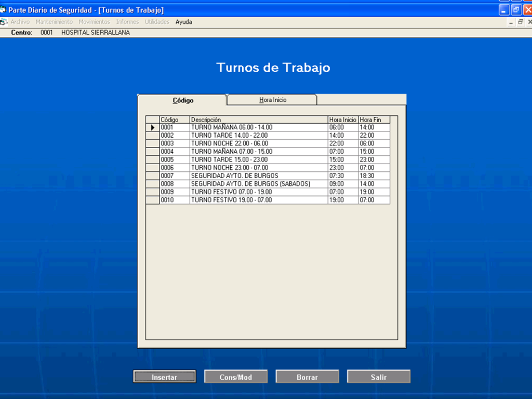Select the Código tab

click(x=183, y=100)
